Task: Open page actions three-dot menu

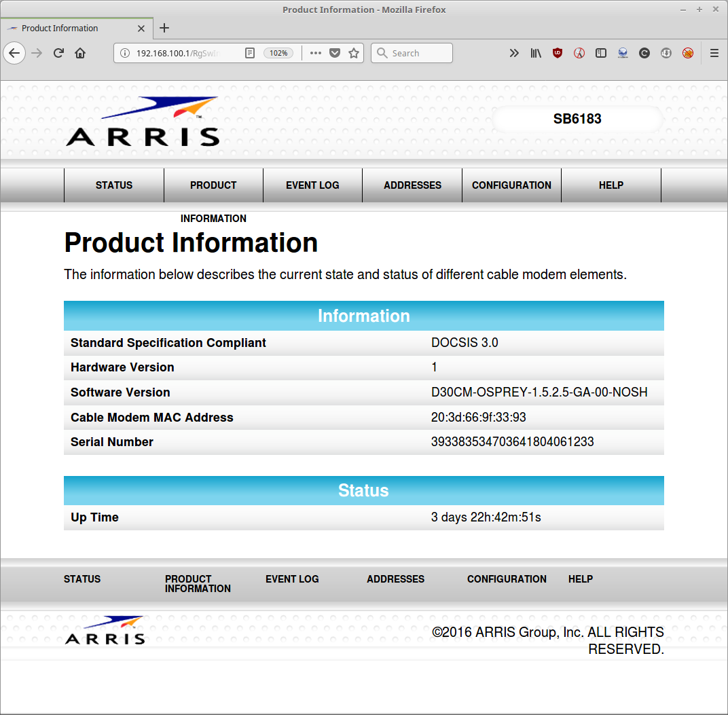Action: click(315, 53)
